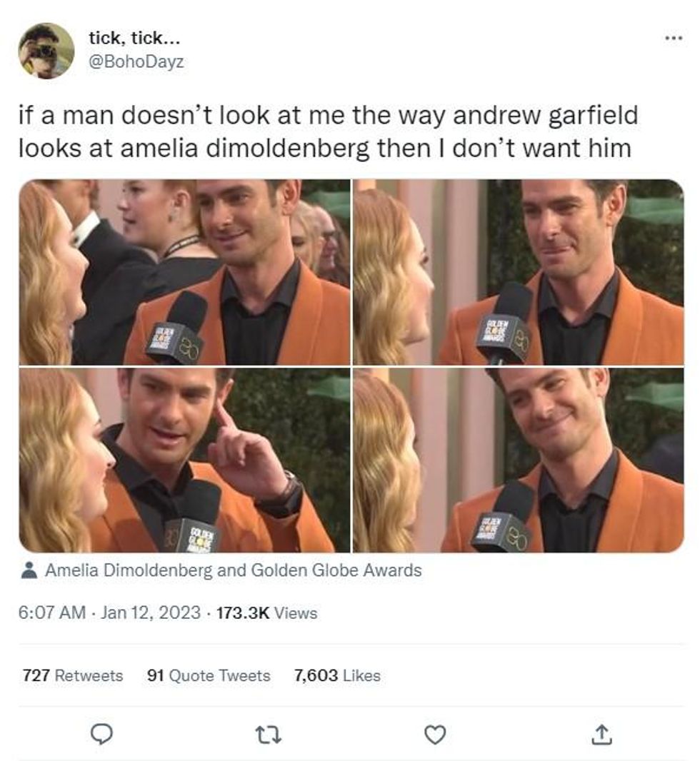Show the 91 Quote Tweets list
This screenshot has height=761, width=700.
coord(209,675)
